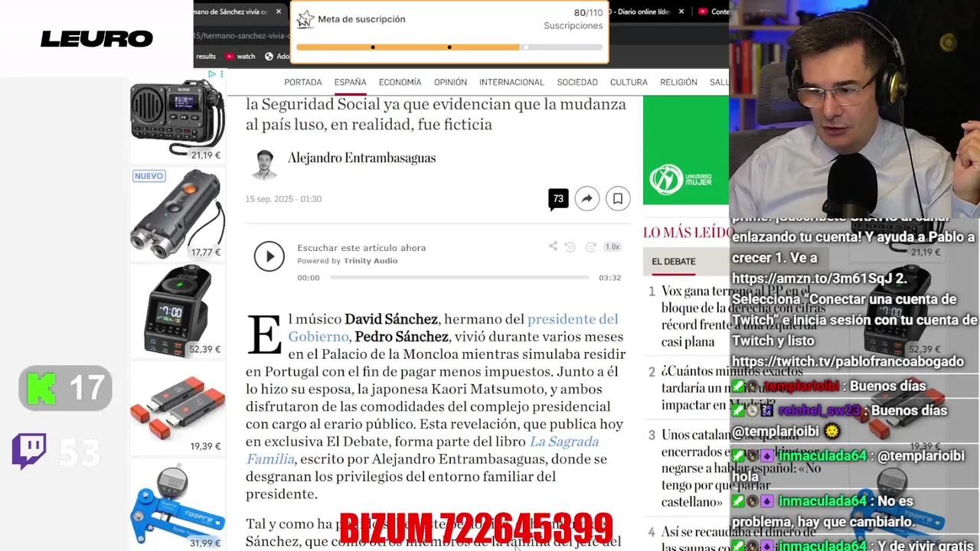Click the Universo Mujer green banner

coord(685,151)
